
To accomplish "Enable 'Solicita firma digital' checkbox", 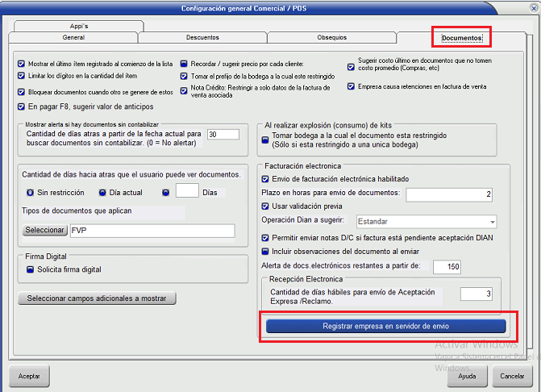I will point(31,269).
